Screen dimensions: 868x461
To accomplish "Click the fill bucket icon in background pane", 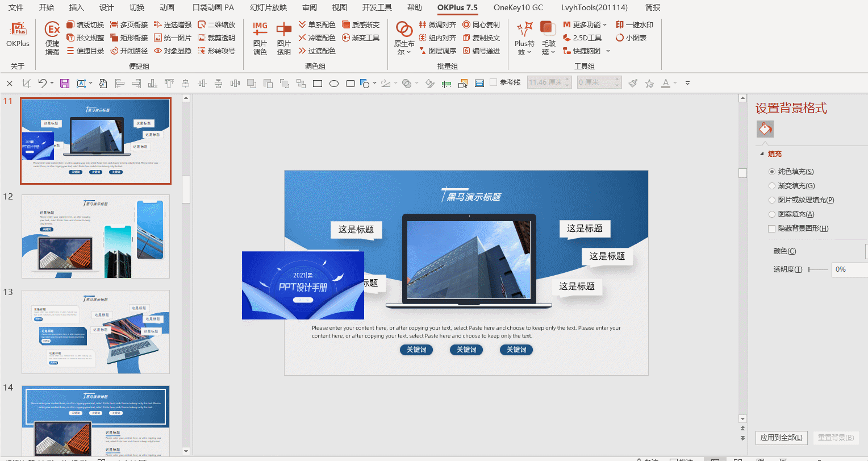I will (765, 129).
